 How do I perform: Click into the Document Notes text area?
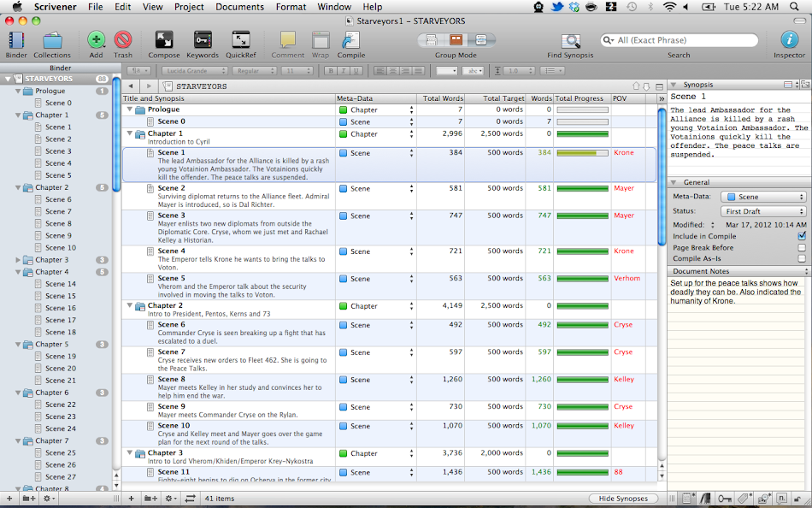(x=735, y=384)
